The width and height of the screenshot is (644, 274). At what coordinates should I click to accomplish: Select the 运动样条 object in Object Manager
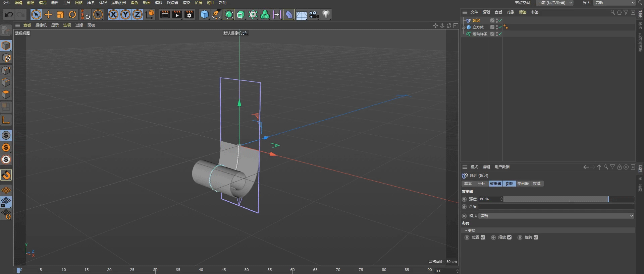480,34
